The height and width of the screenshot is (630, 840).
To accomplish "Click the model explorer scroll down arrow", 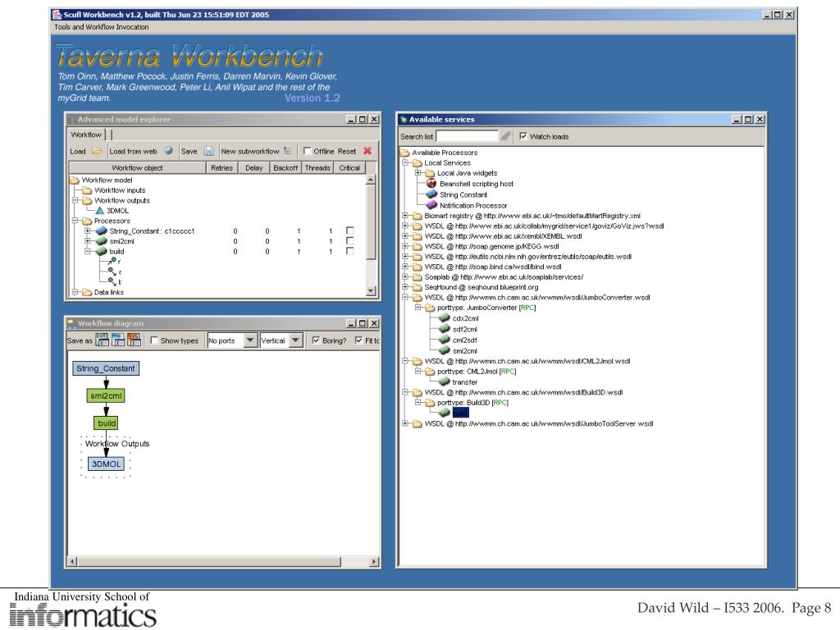I will [x=371, y=291].
